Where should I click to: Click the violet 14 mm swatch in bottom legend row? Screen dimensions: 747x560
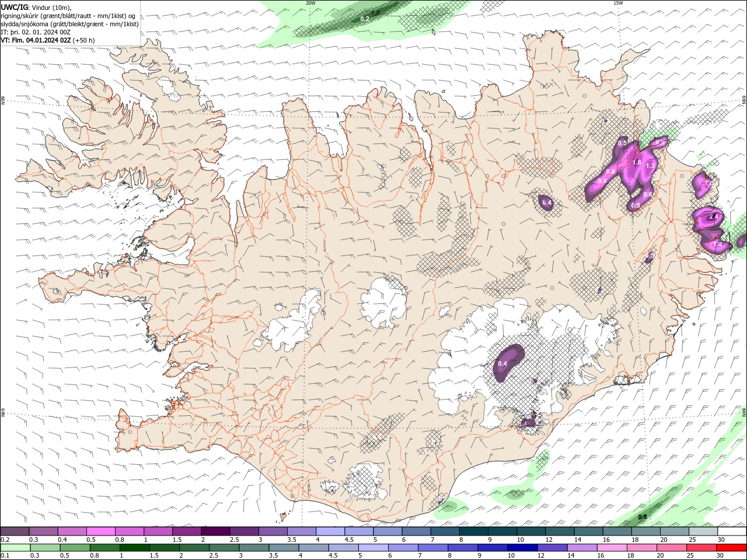[x=582, y=548]
